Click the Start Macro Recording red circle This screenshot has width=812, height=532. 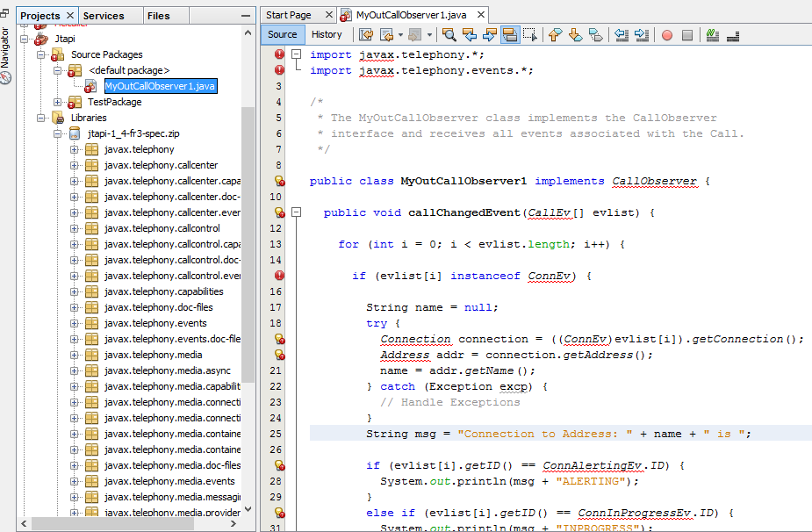(x=666, y=35)
